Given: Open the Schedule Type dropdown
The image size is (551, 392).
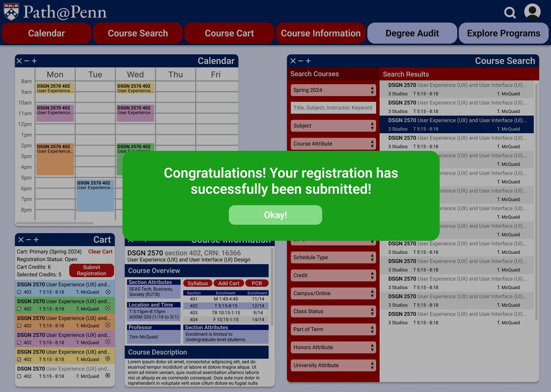Looking at the screenshot, I should click(333, 257).
